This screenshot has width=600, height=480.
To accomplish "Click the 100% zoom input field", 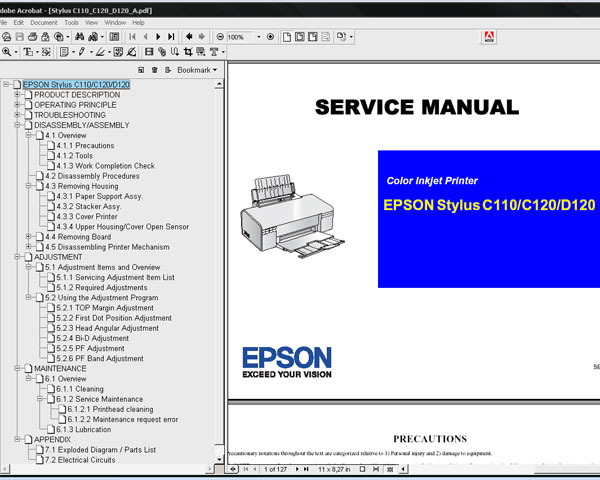I will (x=240, y=37).
